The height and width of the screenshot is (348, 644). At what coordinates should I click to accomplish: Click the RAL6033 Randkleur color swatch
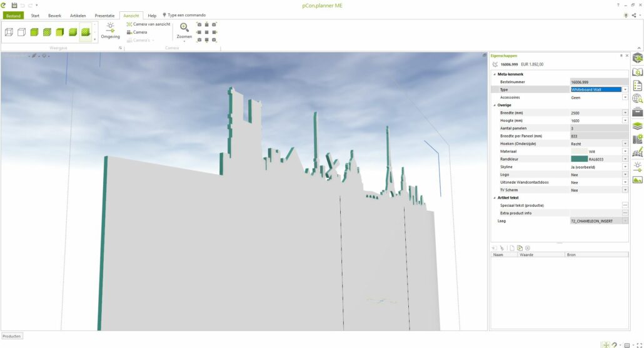tap(579, 159)
